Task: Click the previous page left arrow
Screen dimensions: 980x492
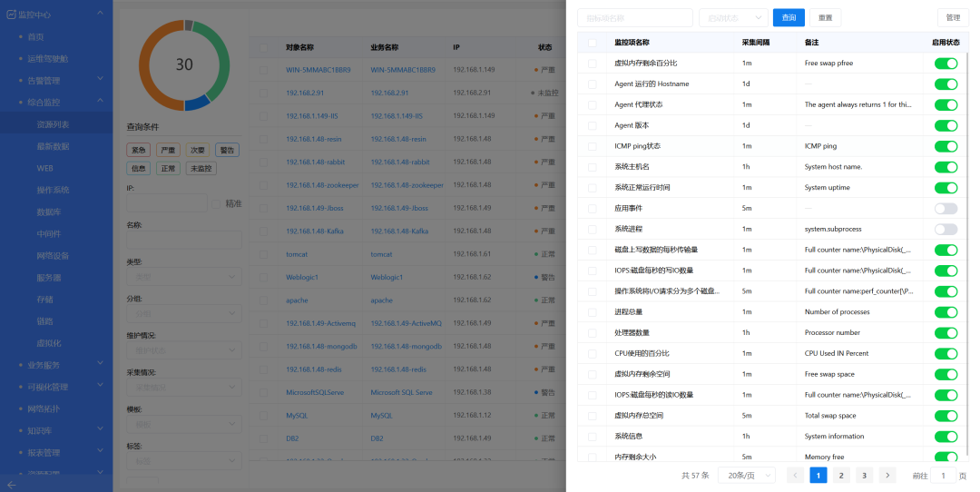Action: tap(795, 475)
